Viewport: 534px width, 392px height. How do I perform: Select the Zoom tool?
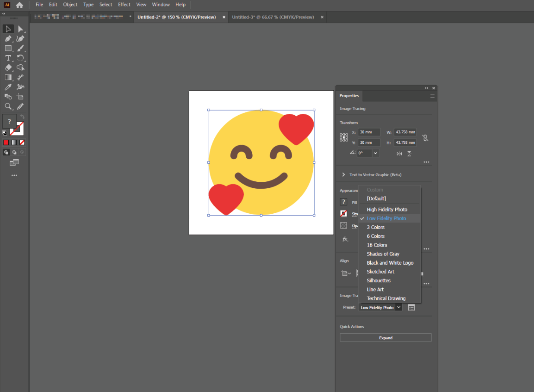coord(8,106)
